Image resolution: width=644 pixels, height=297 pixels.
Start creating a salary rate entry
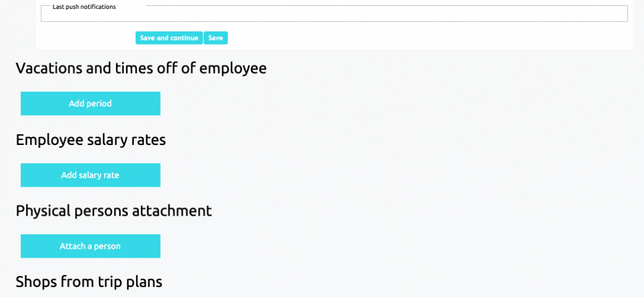click(90, 175)
